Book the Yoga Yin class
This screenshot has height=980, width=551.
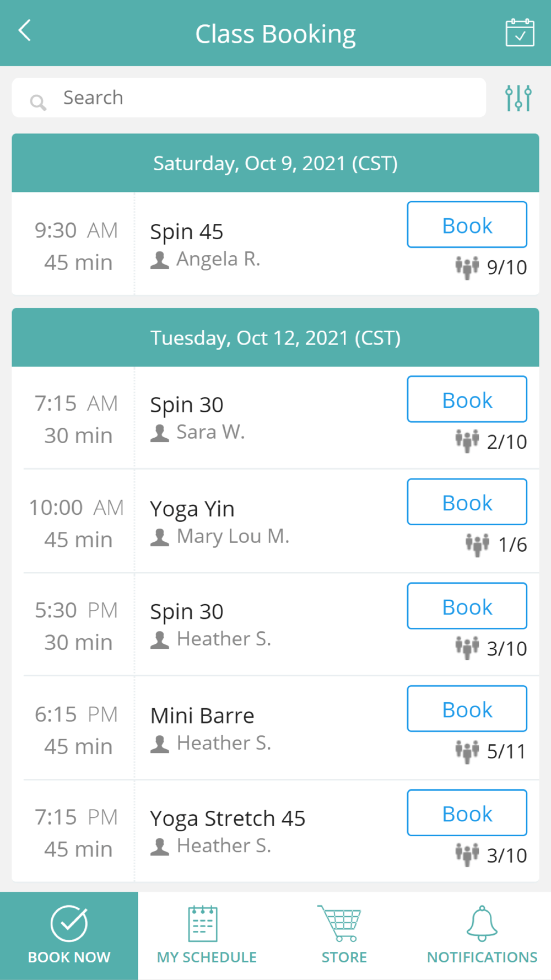click(467, 502)
